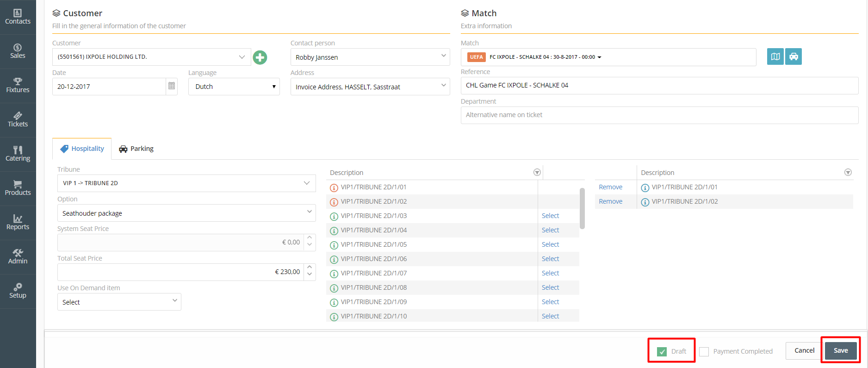Open Reports from the sidebar

point(18,222)
